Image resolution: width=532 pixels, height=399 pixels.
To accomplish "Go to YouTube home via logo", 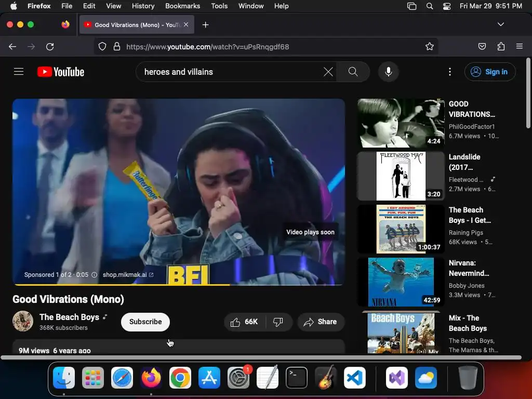I will [61, 72].
